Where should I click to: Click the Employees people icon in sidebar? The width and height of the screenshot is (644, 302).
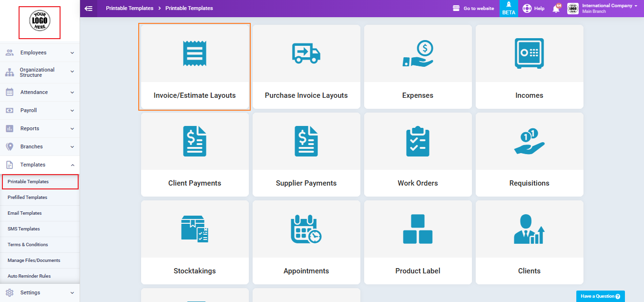tap(10, 53)
